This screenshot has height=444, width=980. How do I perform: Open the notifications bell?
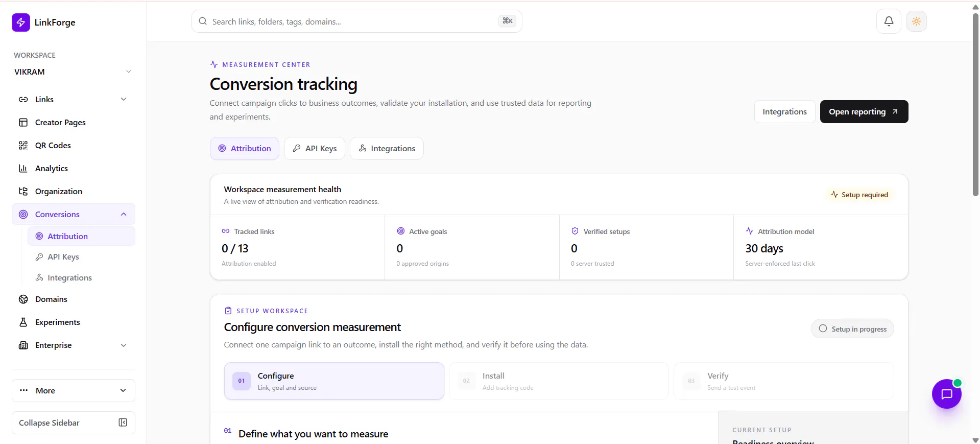[x=889, y=21]
